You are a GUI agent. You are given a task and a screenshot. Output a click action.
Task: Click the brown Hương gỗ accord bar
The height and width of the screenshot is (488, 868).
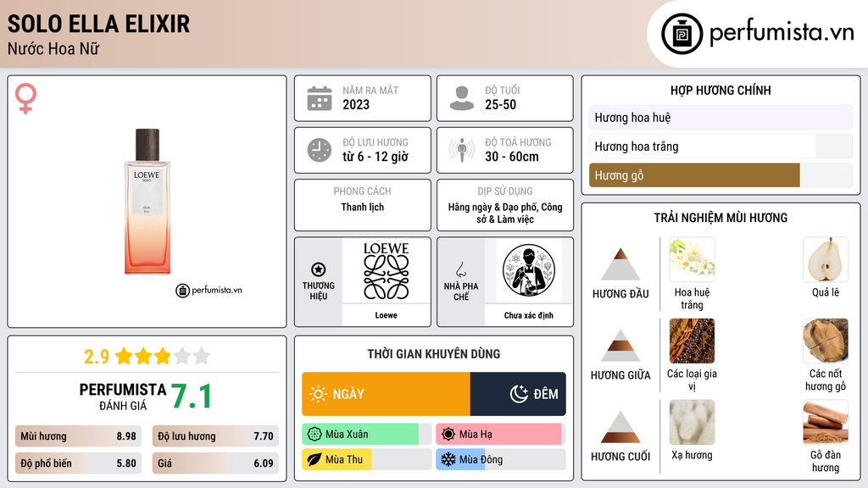click(x=694, y=175)
